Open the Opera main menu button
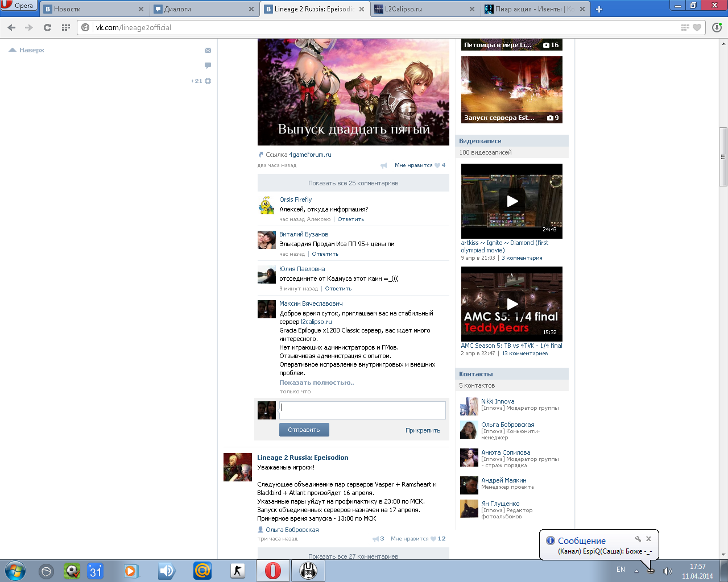Viewport: 728px width, 582px height. 18,6
